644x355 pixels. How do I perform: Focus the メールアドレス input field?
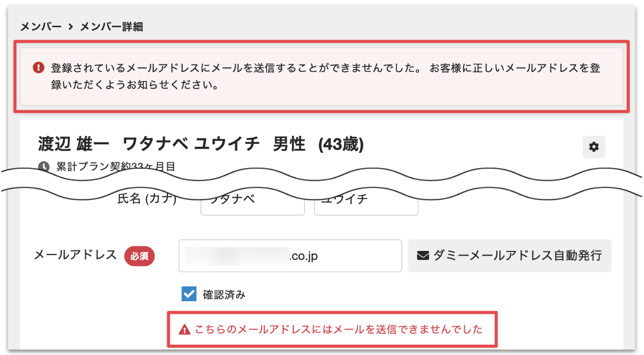point(290,256)
